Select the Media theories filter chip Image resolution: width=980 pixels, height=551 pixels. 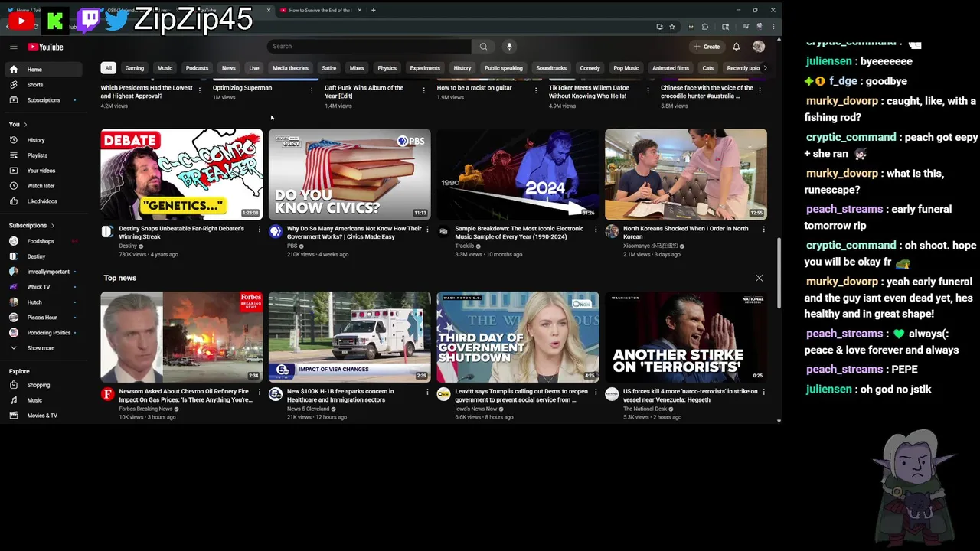pyautogui.click(x=290, y=68)
